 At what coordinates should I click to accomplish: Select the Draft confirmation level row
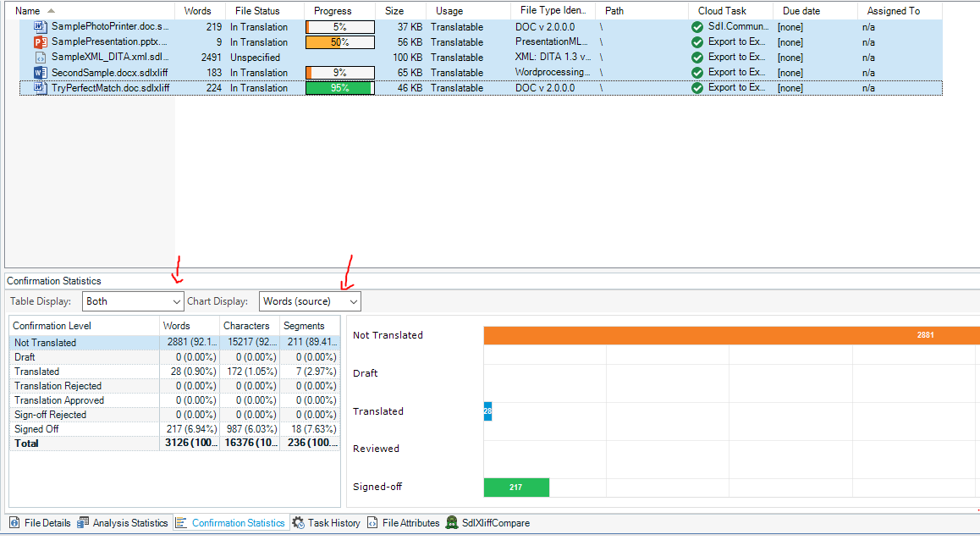point(175,357)
